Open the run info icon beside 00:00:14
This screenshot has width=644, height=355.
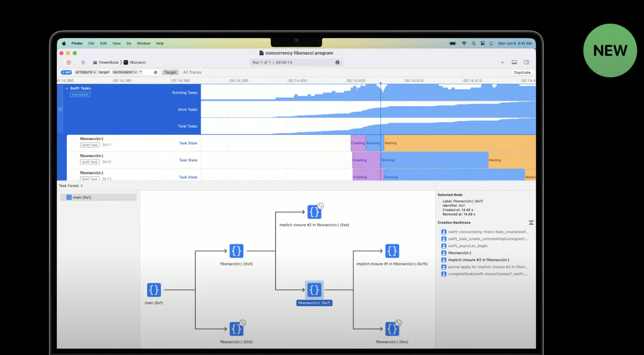[337, 62]
